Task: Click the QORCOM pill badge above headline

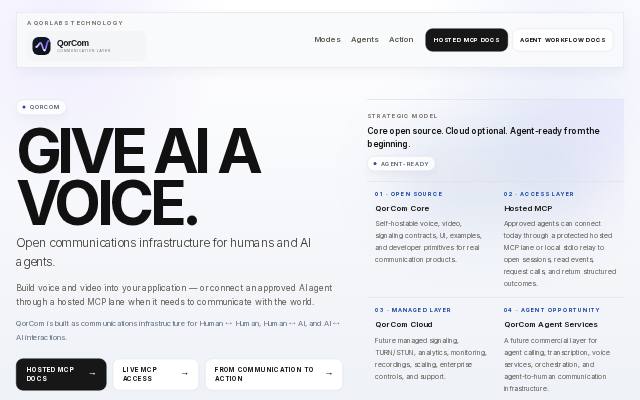Action: [x=41, y=107]
